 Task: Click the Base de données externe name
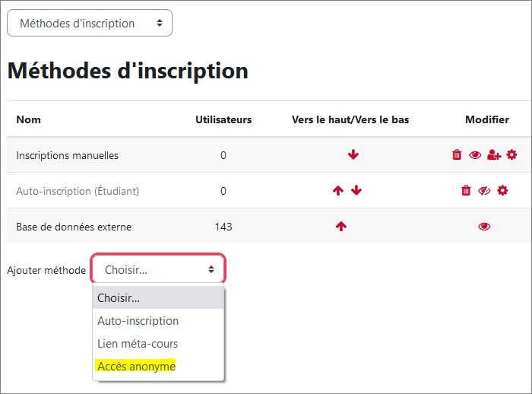pos(74,227)
